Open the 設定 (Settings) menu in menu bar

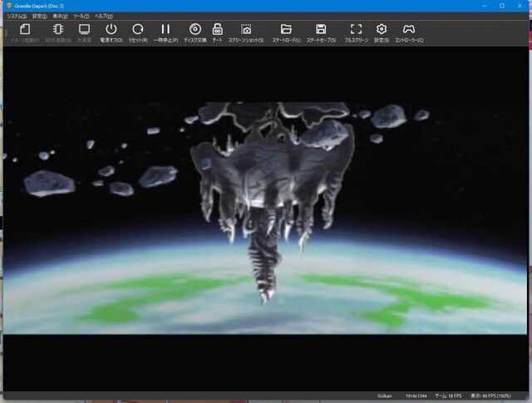point(40,16)
